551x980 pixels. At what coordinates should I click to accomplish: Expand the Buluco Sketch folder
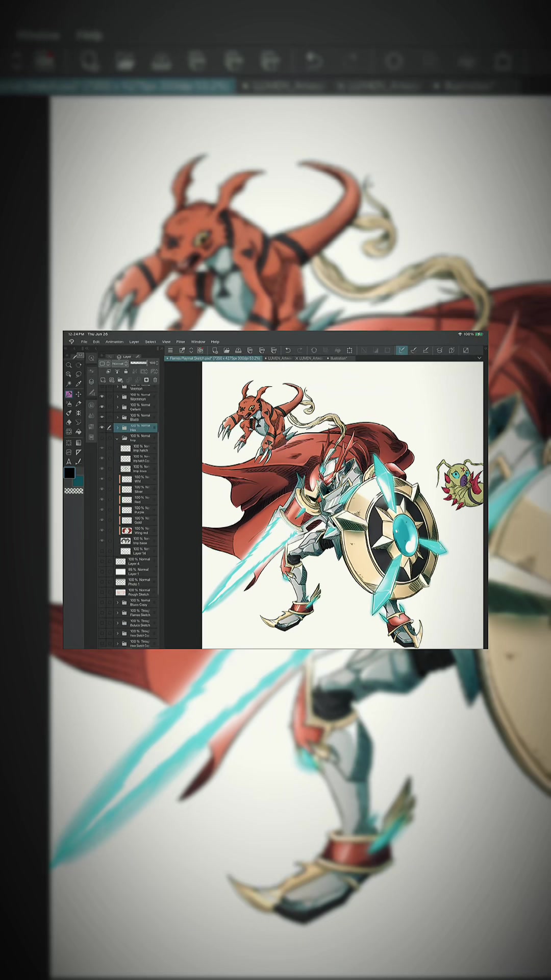point(117,623)
